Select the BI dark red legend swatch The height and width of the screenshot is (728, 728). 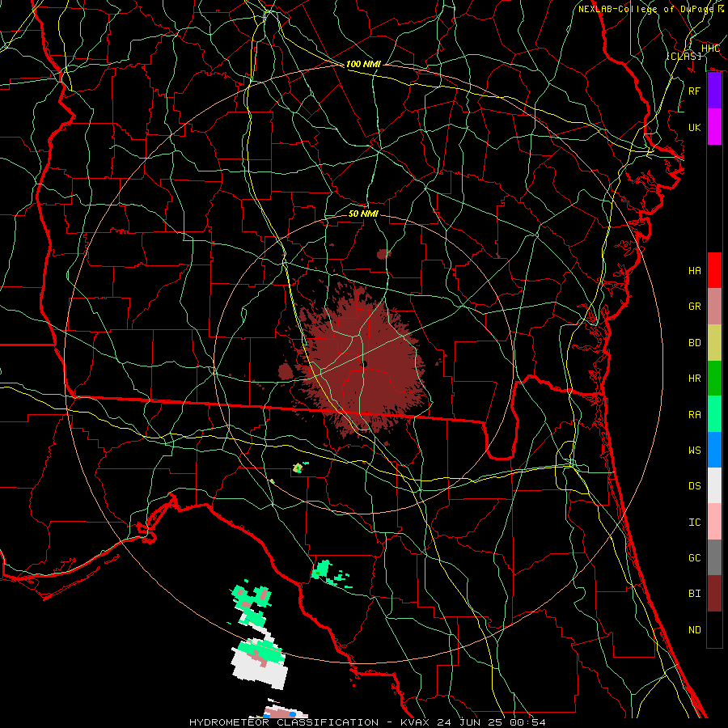pos(714,594)
